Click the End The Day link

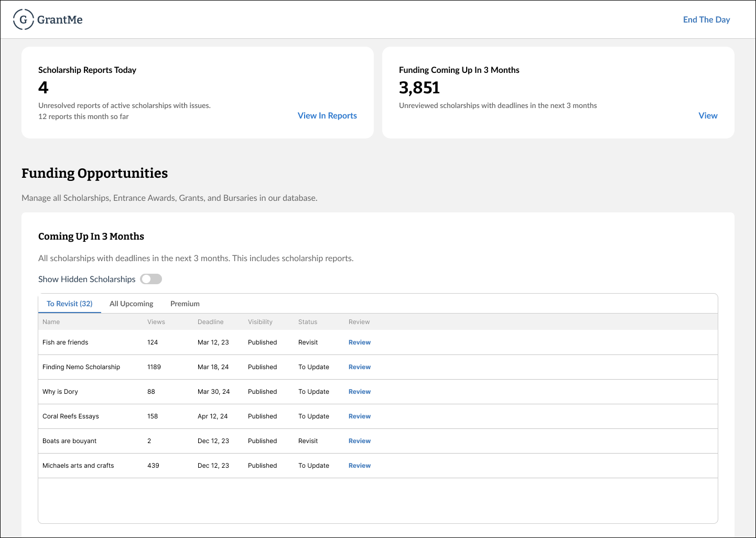[706, 19]
